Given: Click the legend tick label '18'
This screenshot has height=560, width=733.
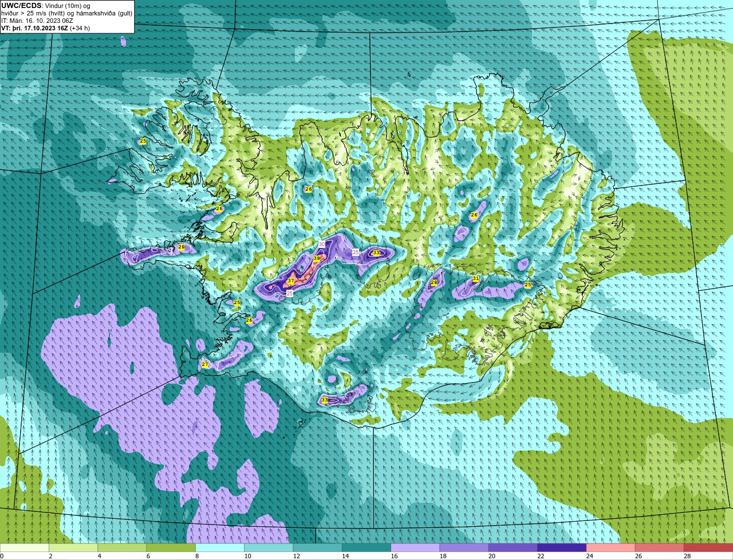Looking at the screenshot, I should pos(443,556).
